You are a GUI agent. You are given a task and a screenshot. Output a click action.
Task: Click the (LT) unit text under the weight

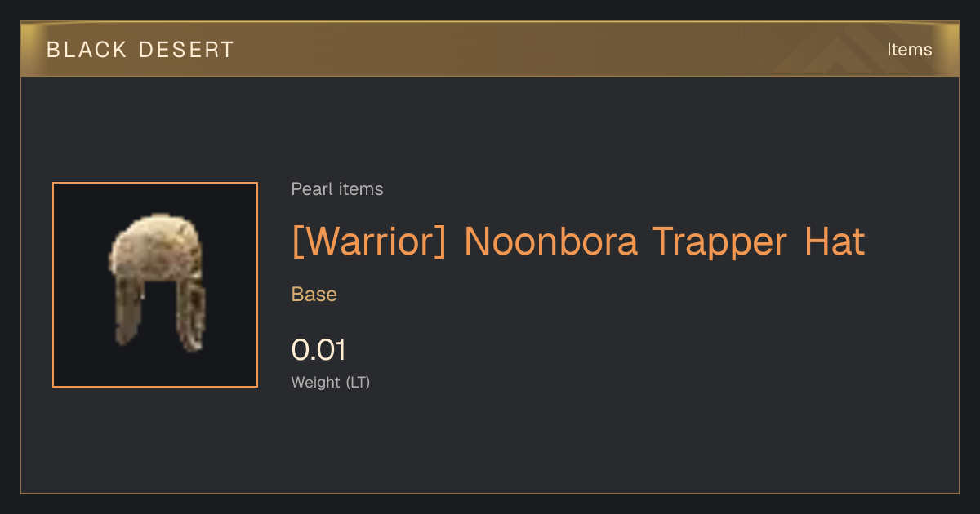(358, 382)
